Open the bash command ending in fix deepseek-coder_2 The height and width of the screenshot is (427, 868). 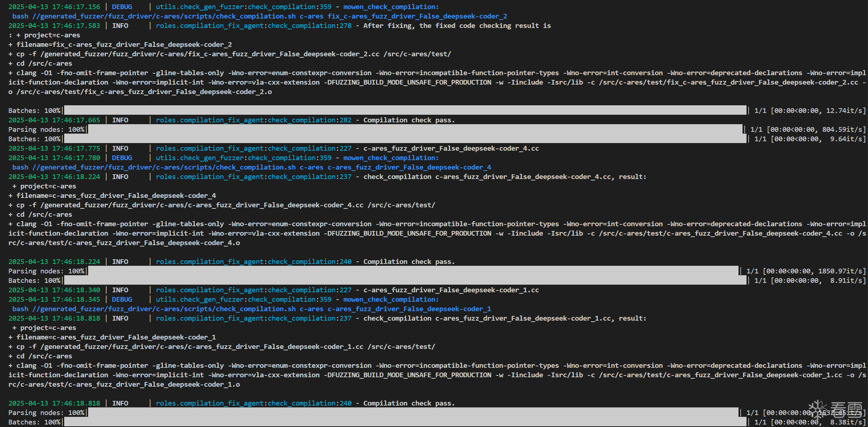point(259,16)
